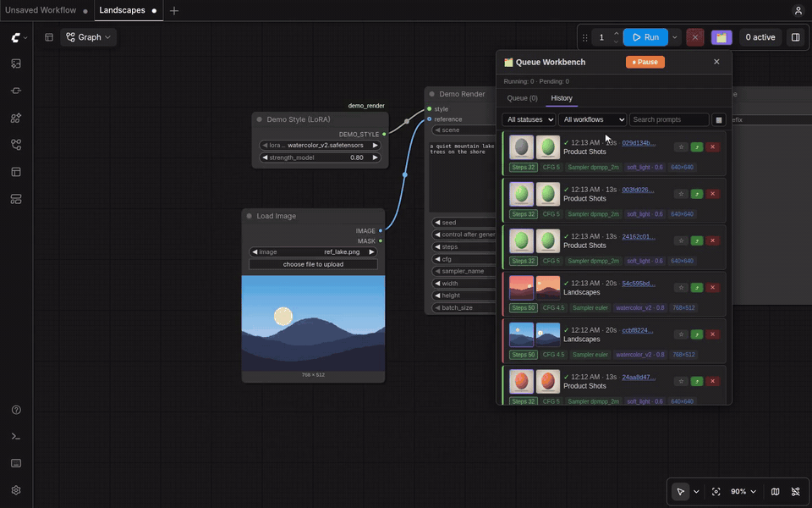Toggle the console terminal icon in sidebar
This screenshot has height=508, width=812.
[16, 437]
